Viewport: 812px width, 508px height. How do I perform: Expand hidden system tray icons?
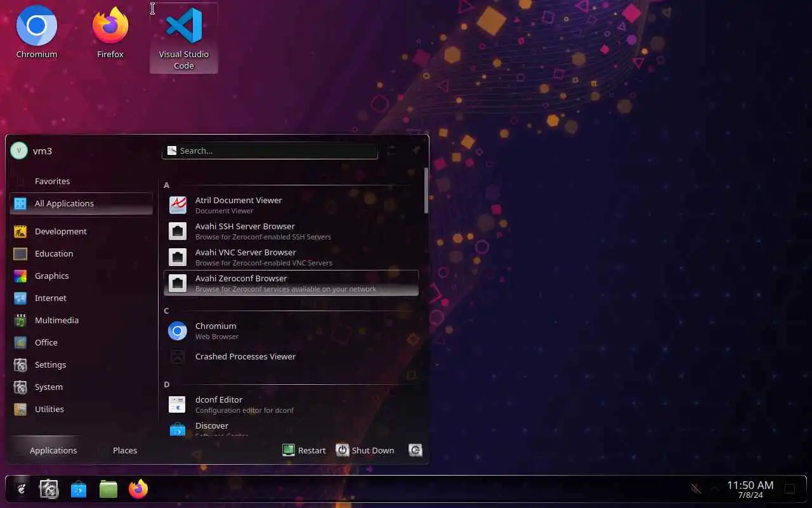click(715, 488)
